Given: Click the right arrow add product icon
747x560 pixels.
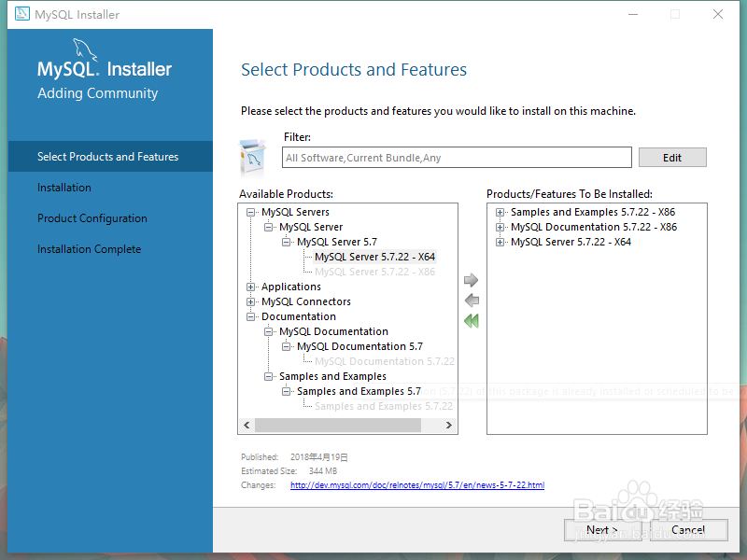Looking at the screenshot, I should pos(471,280).
